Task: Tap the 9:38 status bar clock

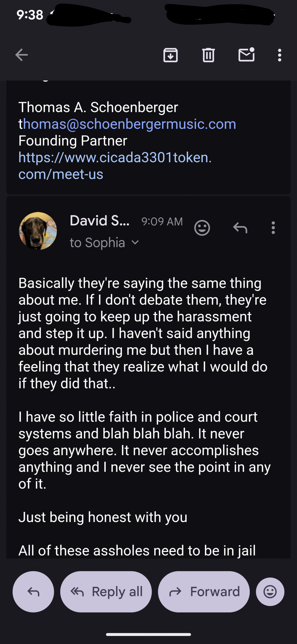Action: 30,15
